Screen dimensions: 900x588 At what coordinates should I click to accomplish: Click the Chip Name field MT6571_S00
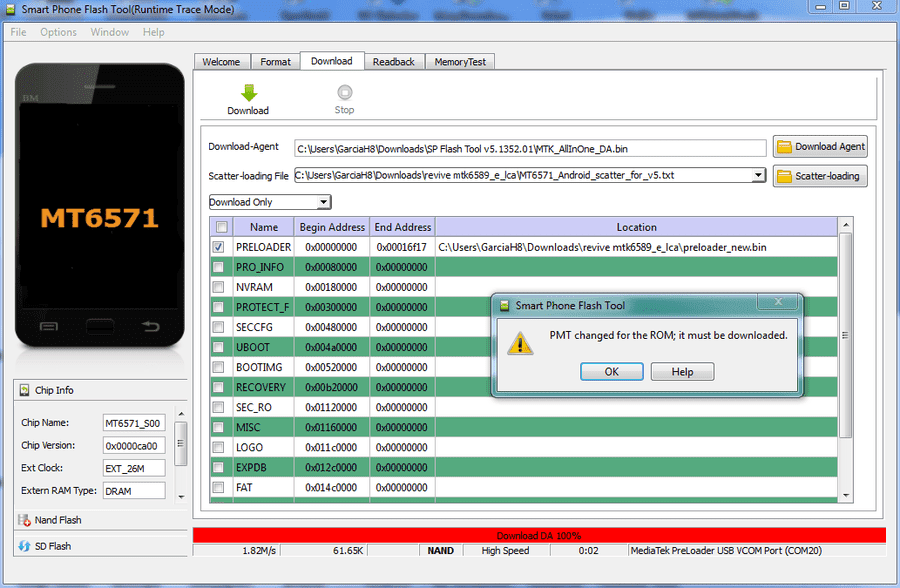[134, 423]
